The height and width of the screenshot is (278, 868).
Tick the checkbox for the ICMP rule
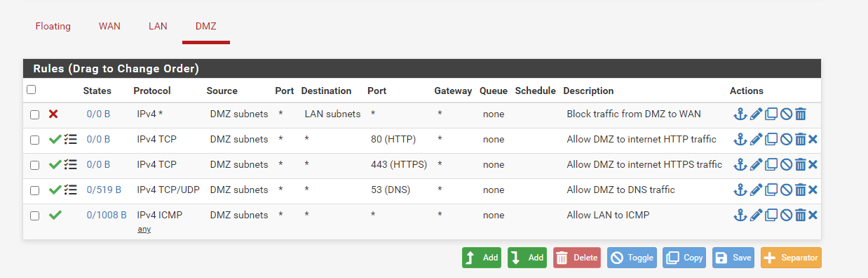tap(34, 216)
